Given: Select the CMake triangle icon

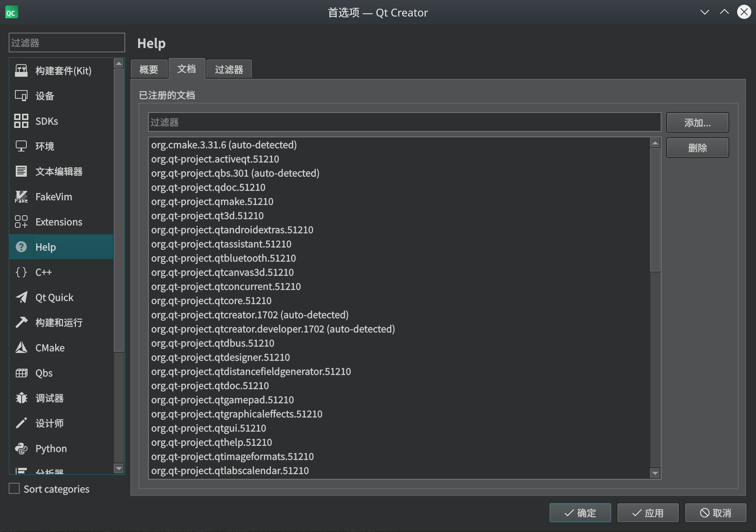Looking at the screenshot, I should 21,348.
